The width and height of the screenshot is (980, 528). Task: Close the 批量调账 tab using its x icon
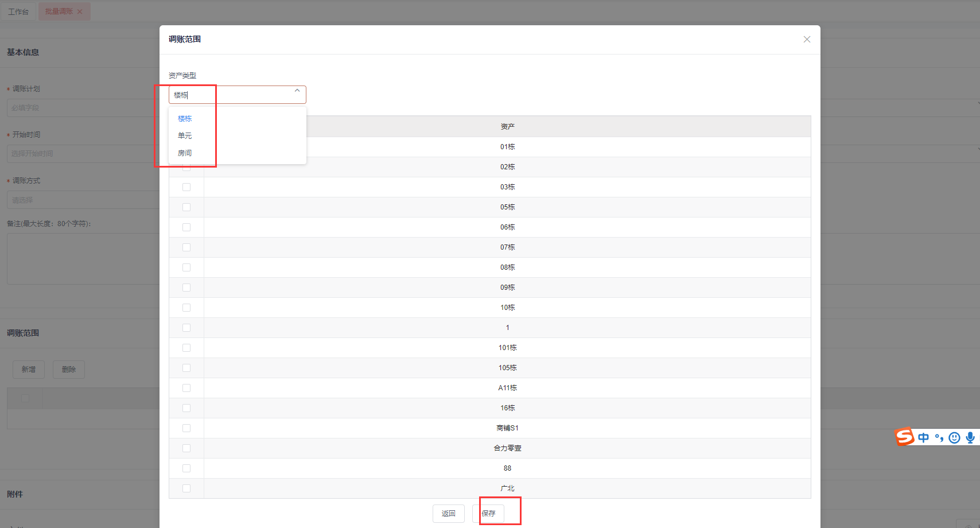pyautogui.click(x=80, y=11)
